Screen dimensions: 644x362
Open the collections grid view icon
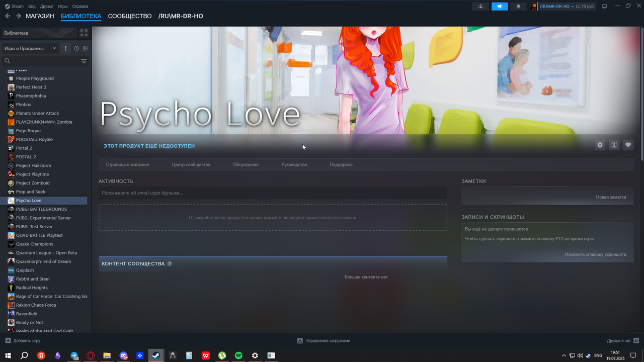point(84,33)
